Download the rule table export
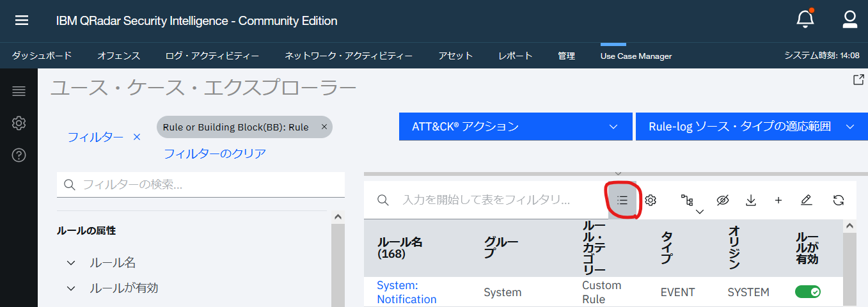This screenshot has height=307, width=868. [751, 200]
